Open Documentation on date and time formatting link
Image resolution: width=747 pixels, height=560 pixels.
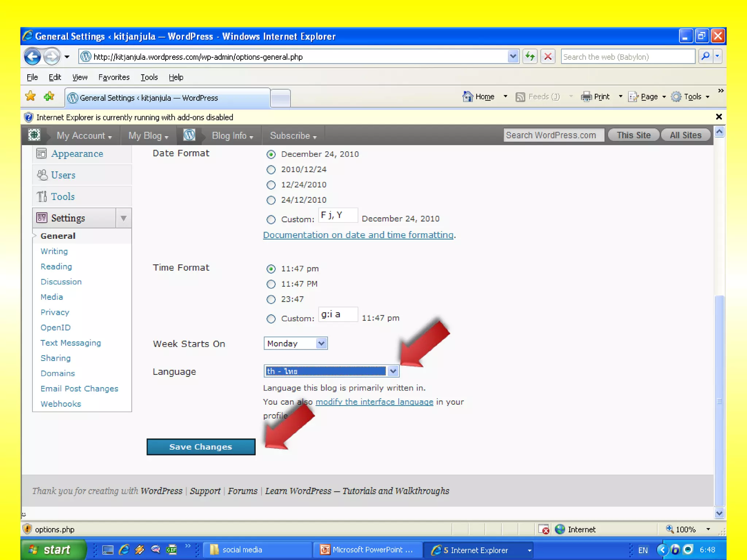tap(358, 235)
